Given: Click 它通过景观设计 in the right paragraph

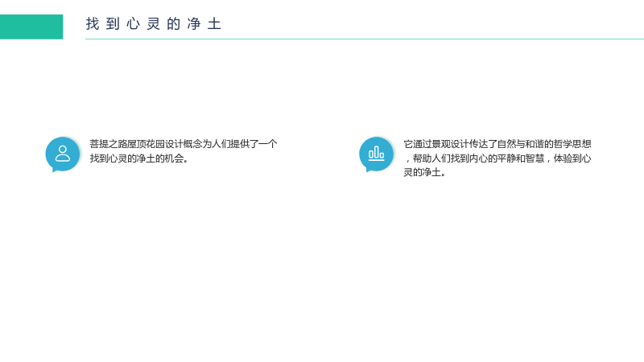Looking at the screenshot, I should pyautogui.click(x=436, y=144).
